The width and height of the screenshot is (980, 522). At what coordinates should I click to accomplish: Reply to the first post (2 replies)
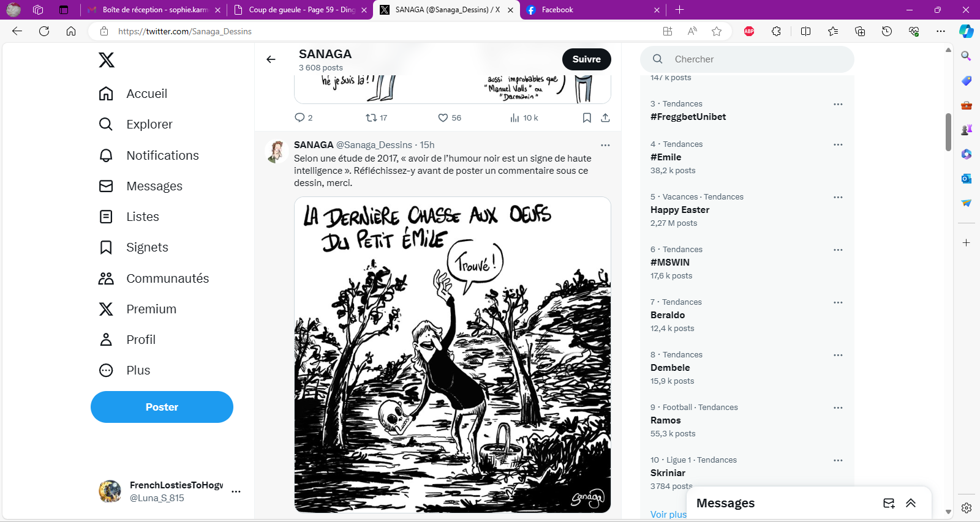coord(303,117)
